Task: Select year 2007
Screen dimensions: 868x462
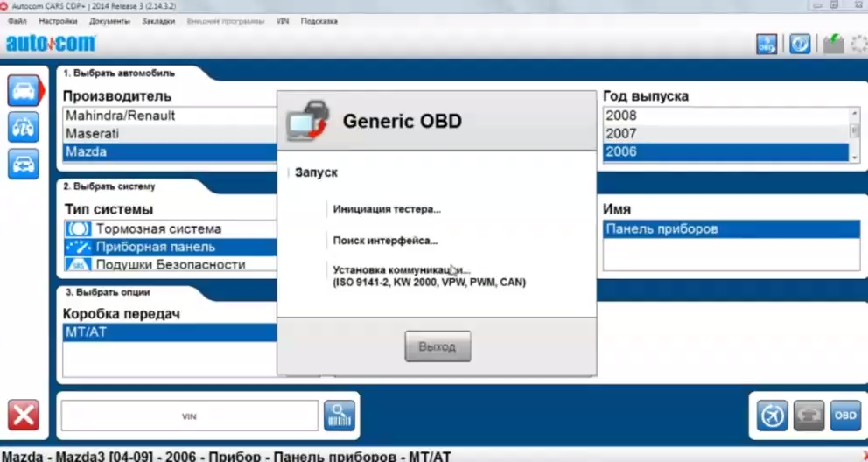Action: click(x=725, y=133)
